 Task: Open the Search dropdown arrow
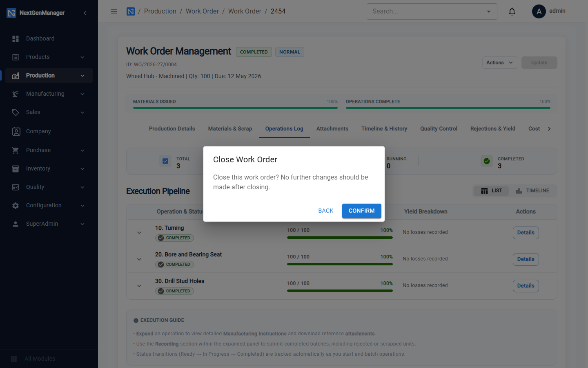pos(489,11)
